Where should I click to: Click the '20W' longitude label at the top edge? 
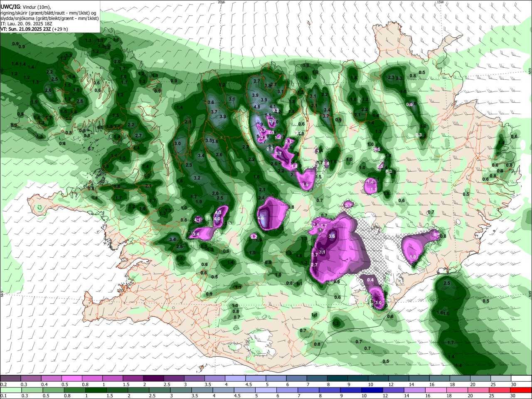(221, 2)
